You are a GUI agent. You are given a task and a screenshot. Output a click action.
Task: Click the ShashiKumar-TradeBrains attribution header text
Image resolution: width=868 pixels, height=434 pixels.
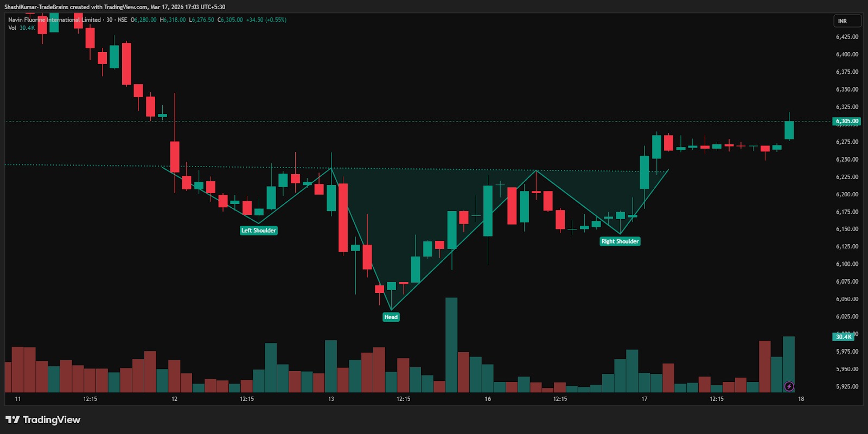tap(114, 7)
